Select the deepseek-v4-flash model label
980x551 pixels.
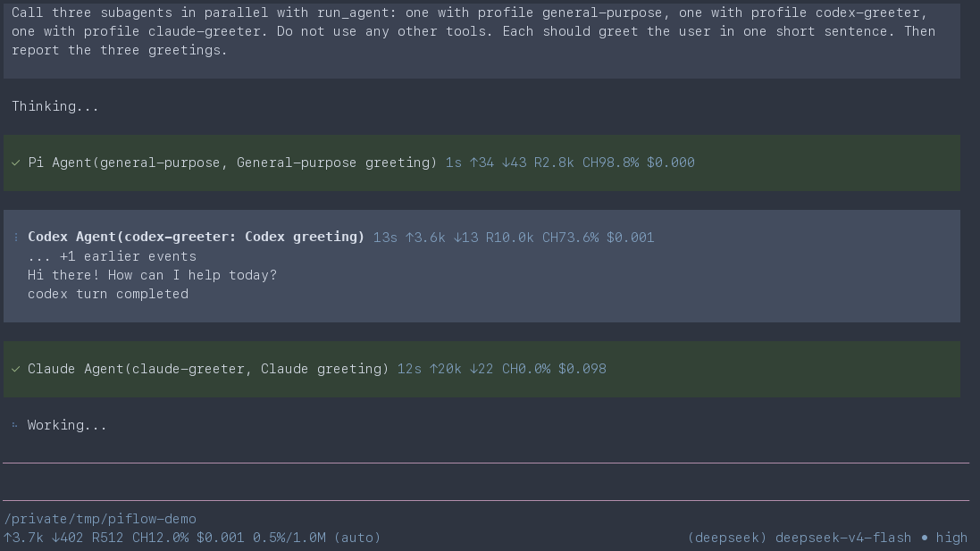843,538
